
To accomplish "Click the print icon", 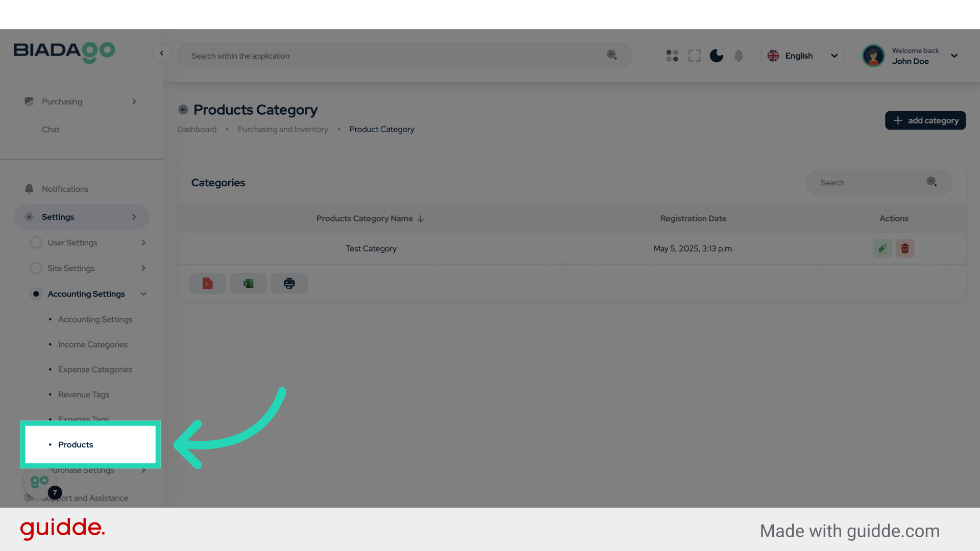I will click(289, 284).
